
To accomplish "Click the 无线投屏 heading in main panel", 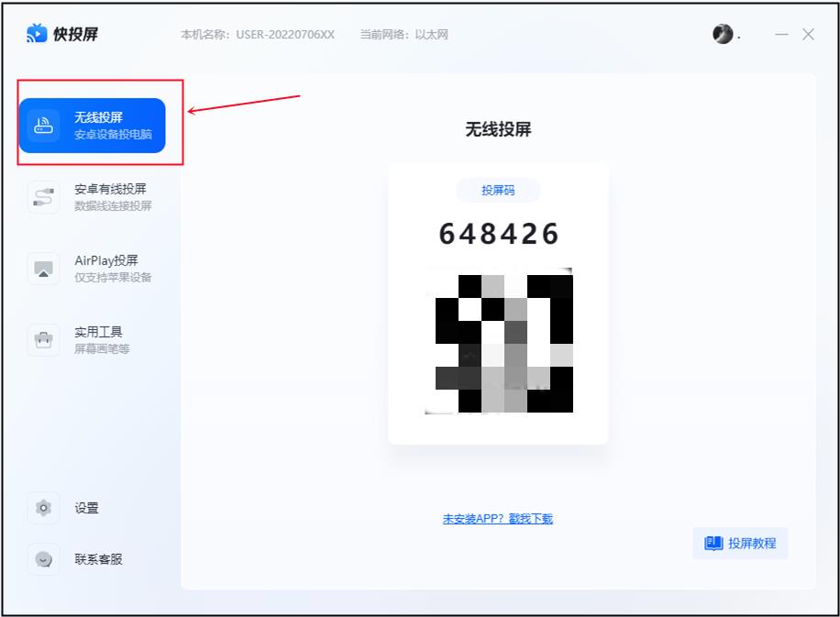I will tap(498, 129).
